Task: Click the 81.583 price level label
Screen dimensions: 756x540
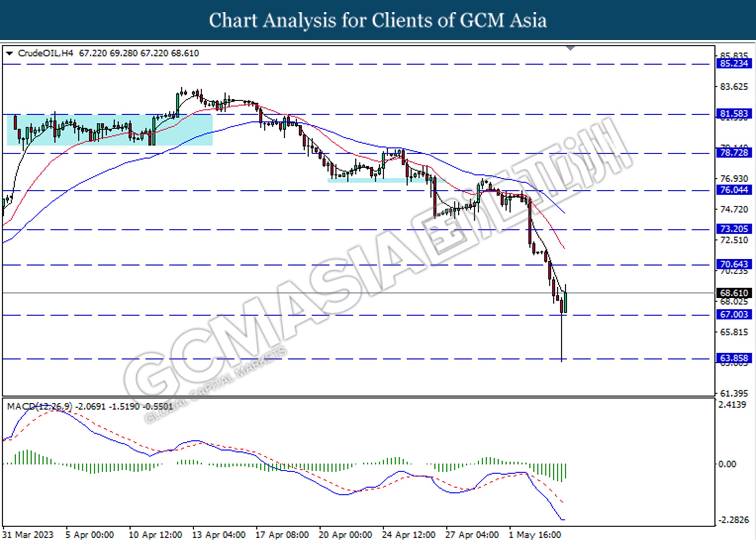Action: (x=734, y=114)
